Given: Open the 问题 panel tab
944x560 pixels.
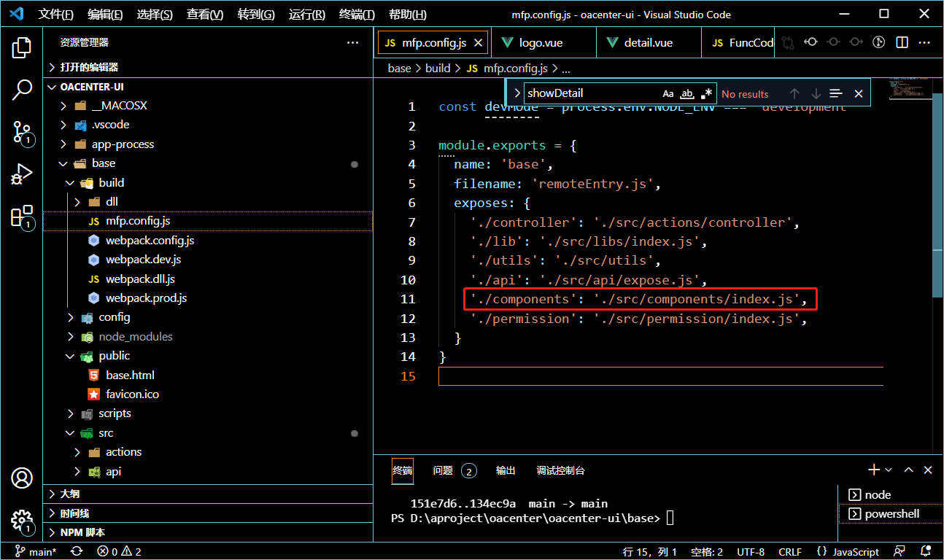Looking at the screenshot, I should [x=443, y=470].
